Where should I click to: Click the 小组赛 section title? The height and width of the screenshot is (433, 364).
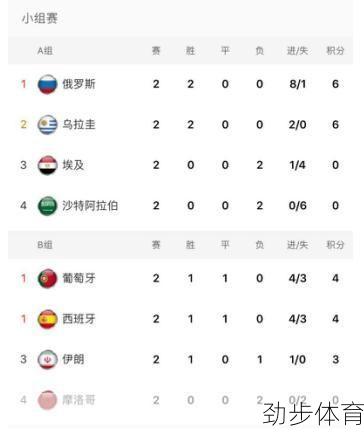(40, 18)
